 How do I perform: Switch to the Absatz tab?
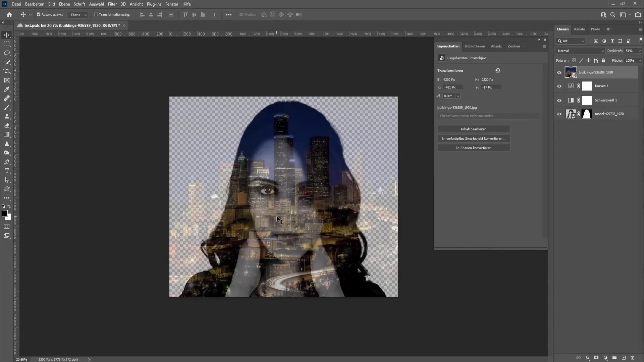(x=496, y=46)
